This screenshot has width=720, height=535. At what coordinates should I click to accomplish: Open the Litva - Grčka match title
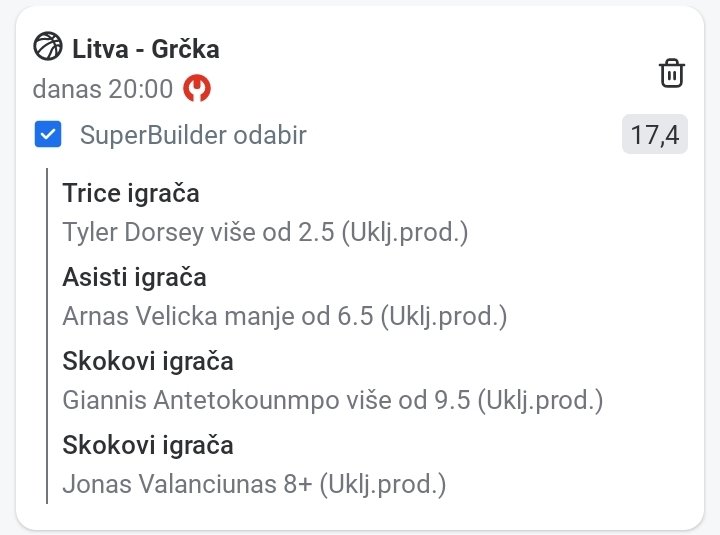pos(145,48)
